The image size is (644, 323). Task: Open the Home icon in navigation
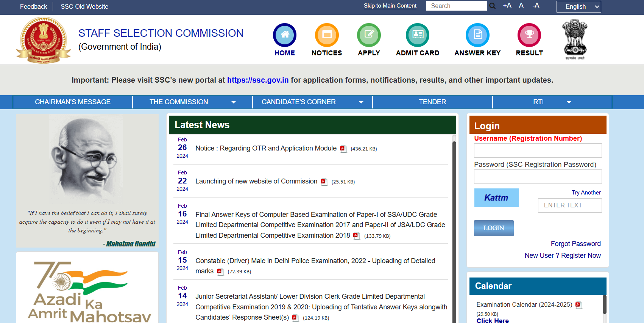pos(285,35)
